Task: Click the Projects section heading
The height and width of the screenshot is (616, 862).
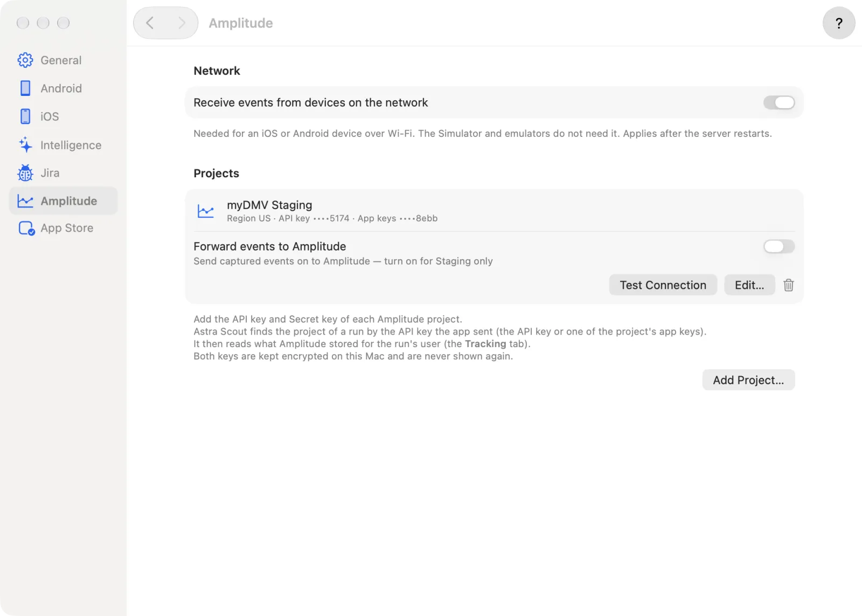Action: (x=216, y=174)
